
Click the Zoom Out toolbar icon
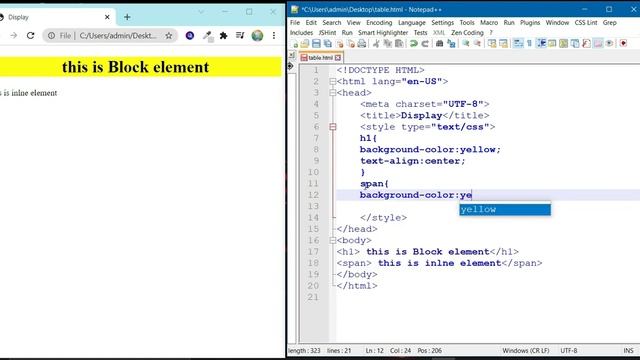[x=477, y=44]
